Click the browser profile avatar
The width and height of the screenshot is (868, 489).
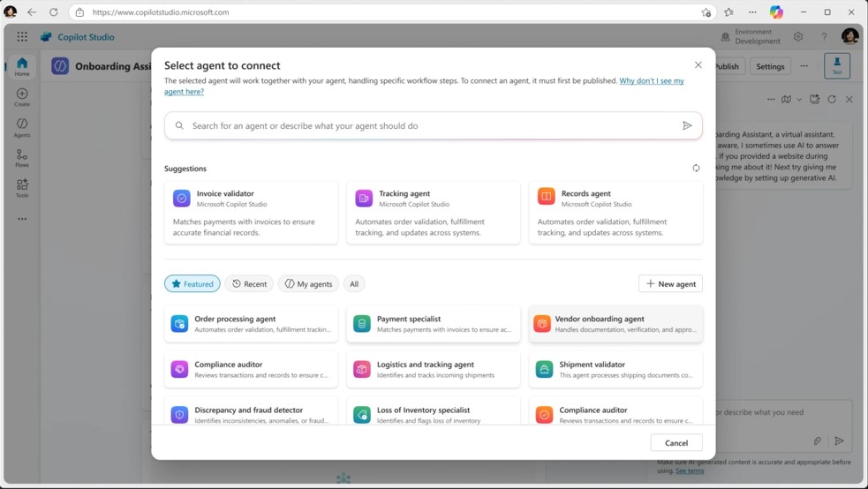tap(11, 11)
